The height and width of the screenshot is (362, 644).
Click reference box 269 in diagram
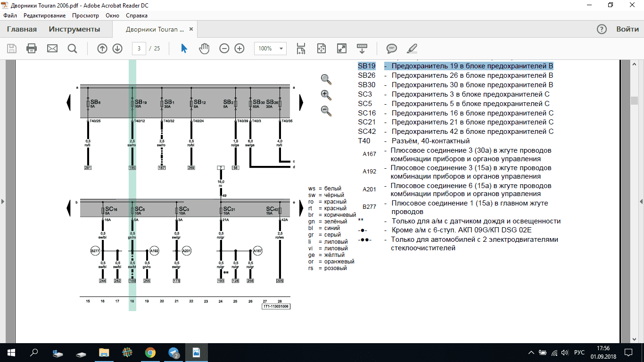(x=191, y=167)
